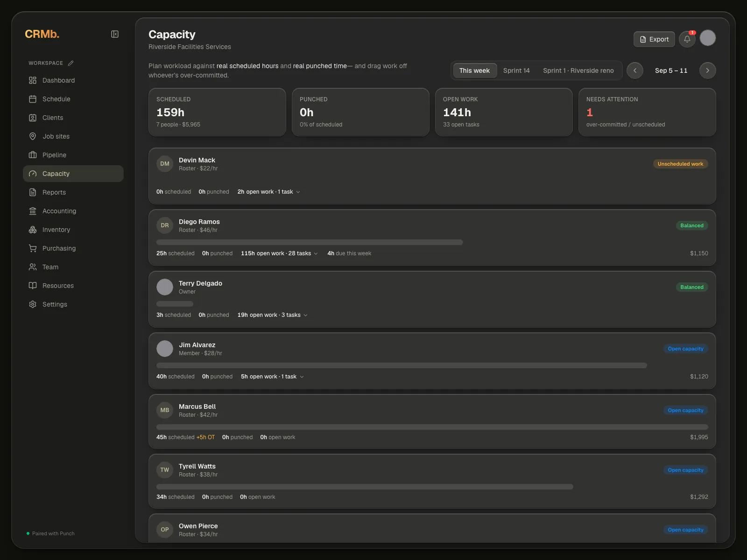Expand Devin Mack's 2h open work
The width and height of the screenshot is (747, 560).
(x=268, y=192)
